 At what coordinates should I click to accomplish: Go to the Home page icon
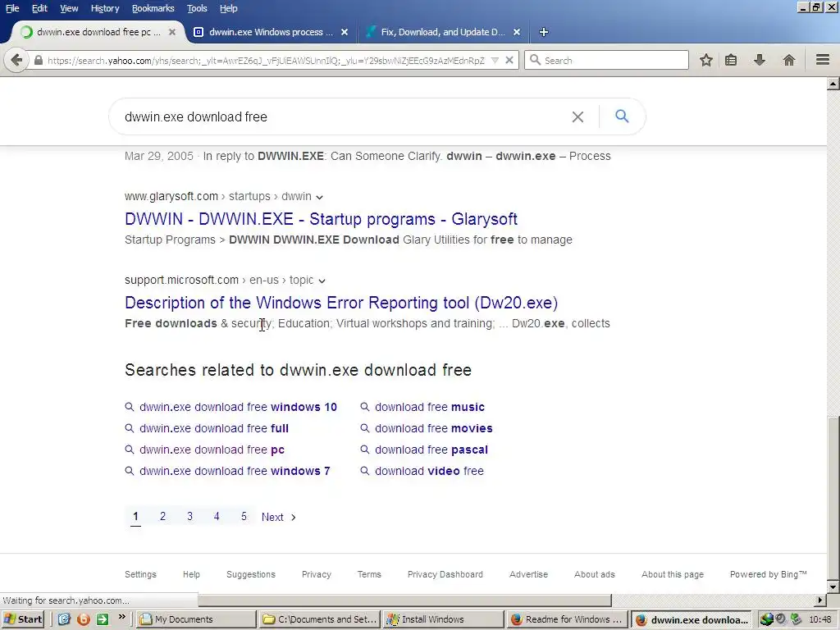(788, 60)
